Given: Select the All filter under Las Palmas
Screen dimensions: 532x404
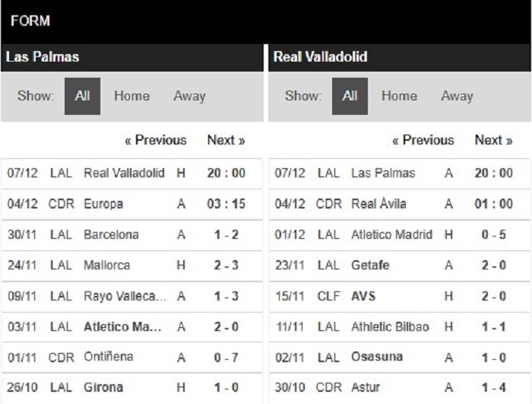Looking at the screenshot, I should (82, 96).
